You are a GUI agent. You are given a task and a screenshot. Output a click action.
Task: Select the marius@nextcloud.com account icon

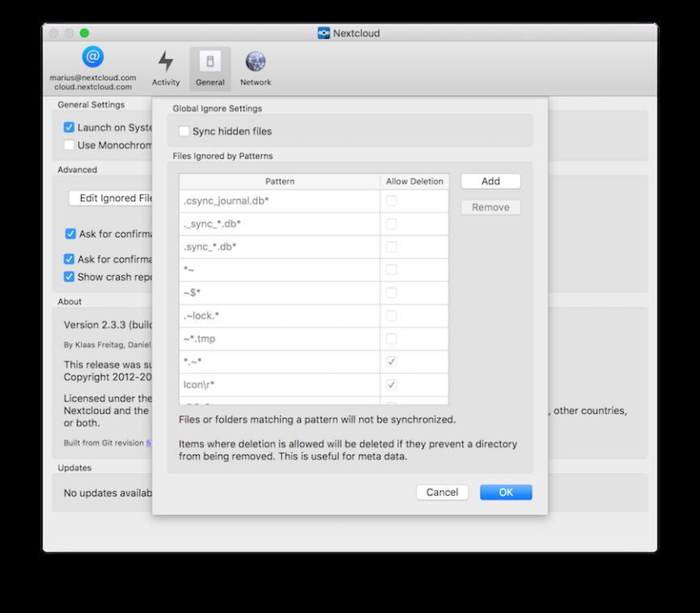92,57
